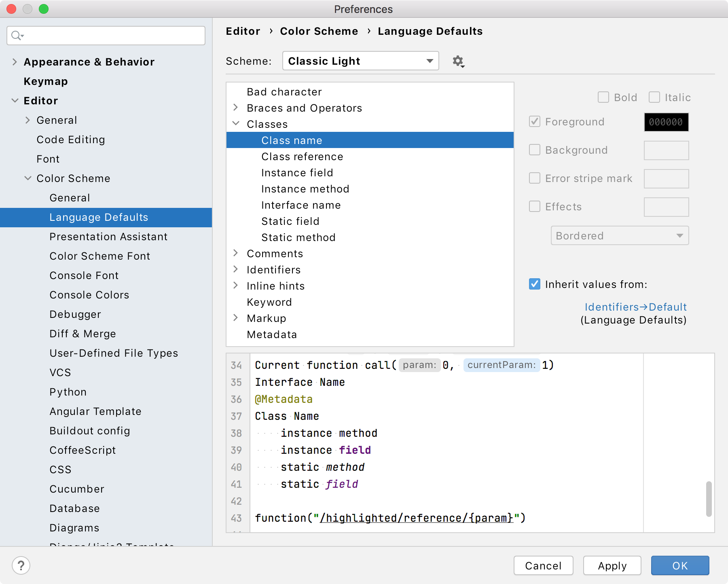Enable the Effects checkbox
Image resolution: width=728 pixels, height=584 pixels.
(x=534, y=206)
